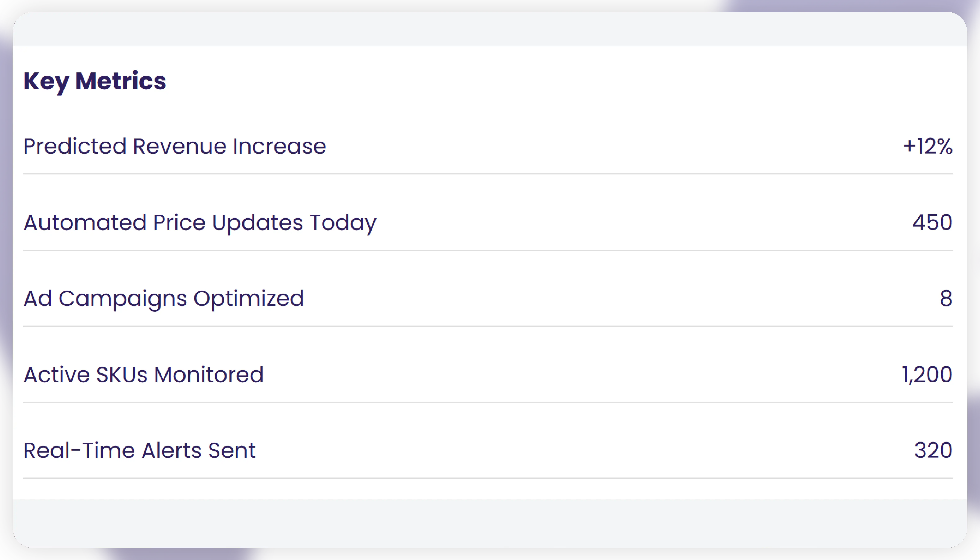Select the Real-Time Alerts Sent label
The height and width of the screenshot is (560, 980).
[139, 450]
